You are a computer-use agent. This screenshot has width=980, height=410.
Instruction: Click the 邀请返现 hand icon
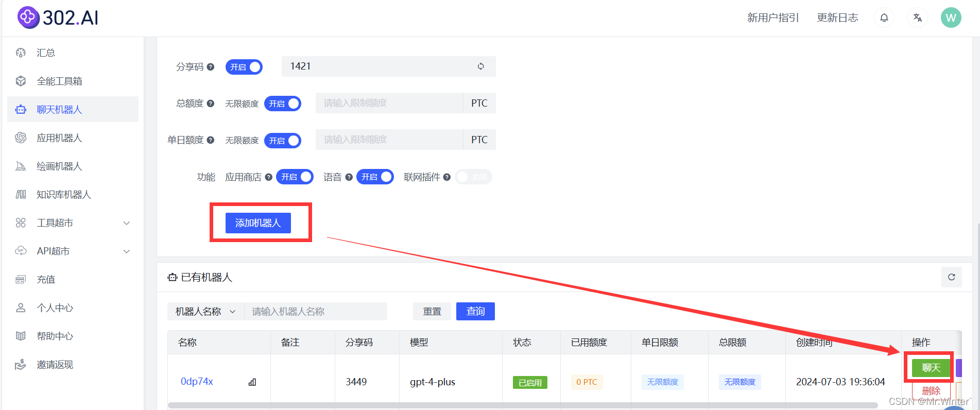click(x=21, y=364)
